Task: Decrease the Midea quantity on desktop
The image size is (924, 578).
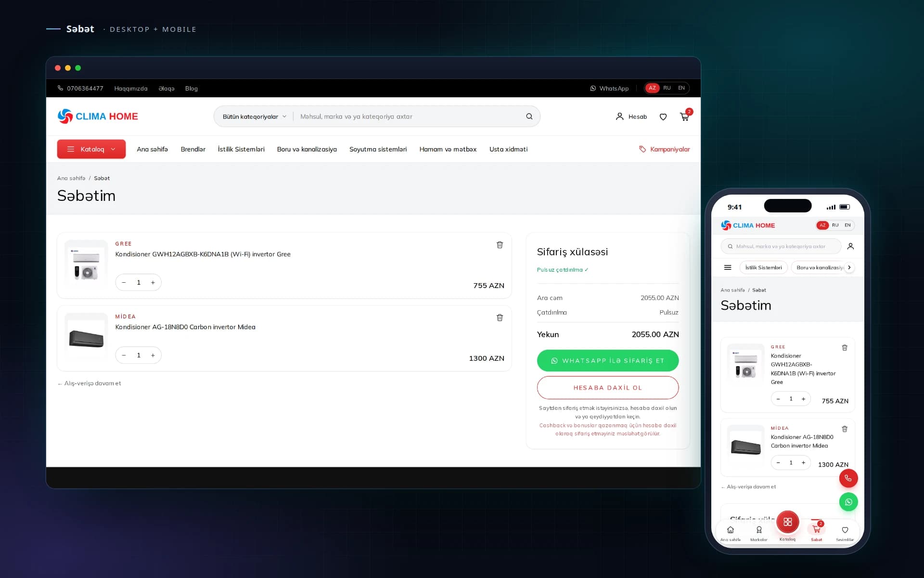Action: click(124, 355)
